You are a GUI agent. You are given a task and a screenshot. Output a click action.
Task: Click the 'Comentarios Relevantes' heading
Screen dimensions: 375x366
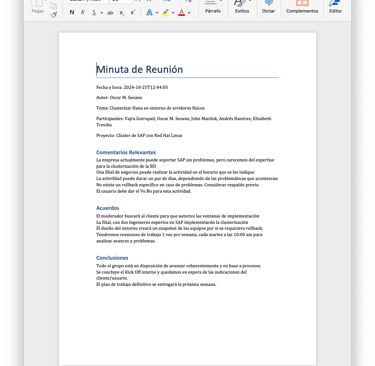tap(126, 152)
